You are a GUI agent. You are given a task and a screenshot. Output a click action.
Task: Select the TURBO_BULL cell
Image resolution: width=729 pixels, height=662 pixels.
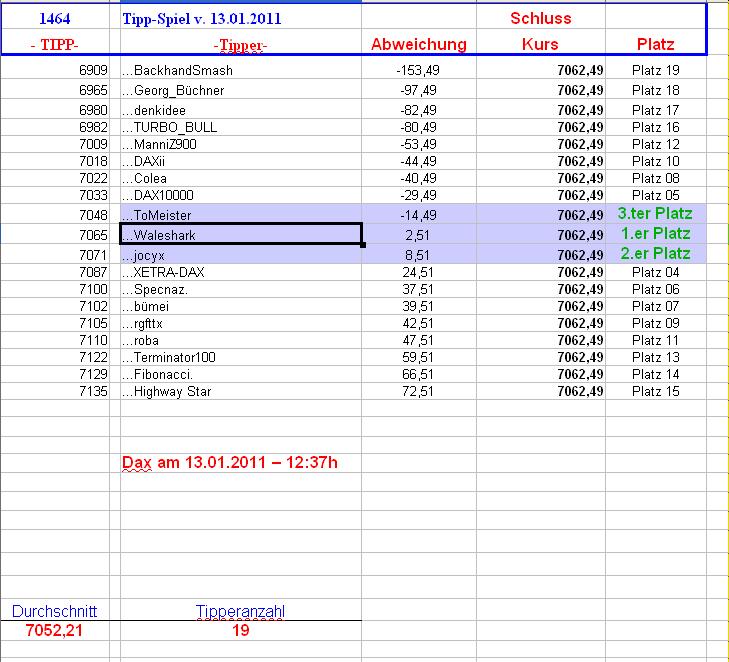point(241,127)
